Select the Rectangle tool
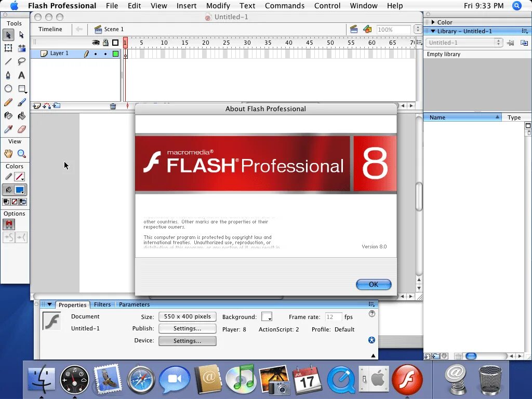532x399 pixels. (x=21, y=88)
